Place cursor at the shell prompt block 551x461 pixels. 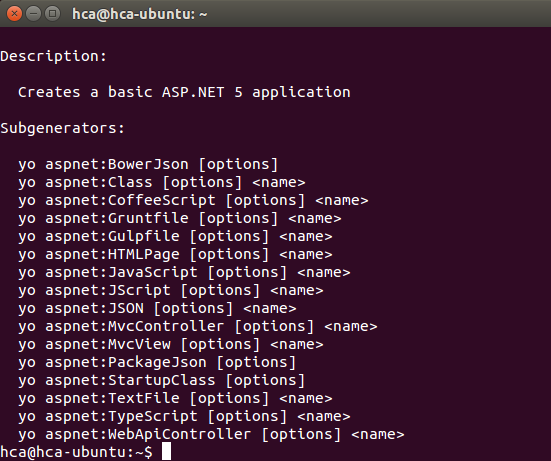point(166,452)
